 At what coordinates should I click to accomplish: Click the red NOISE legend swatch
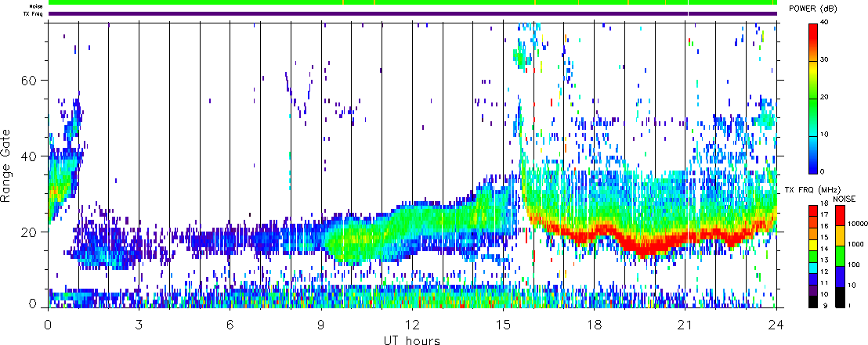point(839,215)
